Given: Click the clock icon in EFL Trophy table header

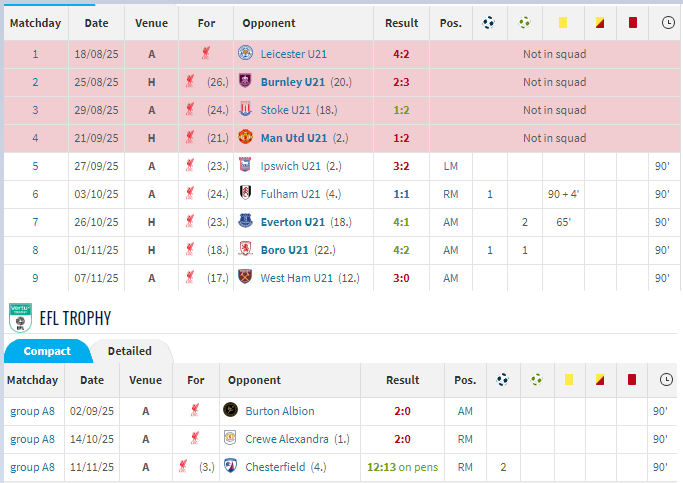Looking at the screenshot, I should click(667, 380).
